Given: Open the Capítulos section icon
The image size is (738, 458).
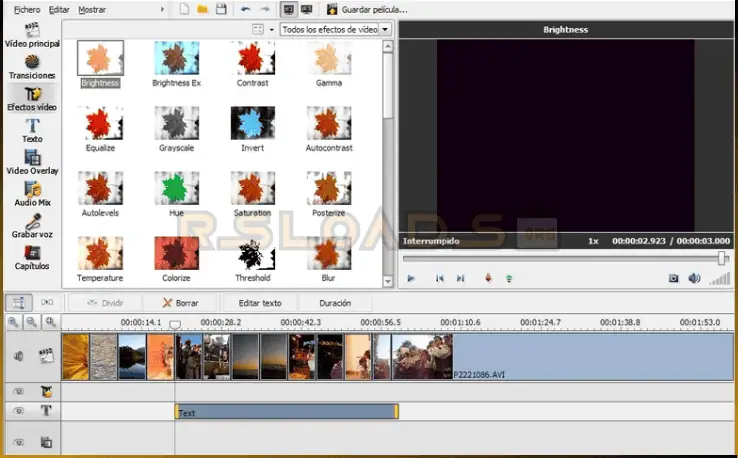Looking at the screenshot, I should pos(32,254).
